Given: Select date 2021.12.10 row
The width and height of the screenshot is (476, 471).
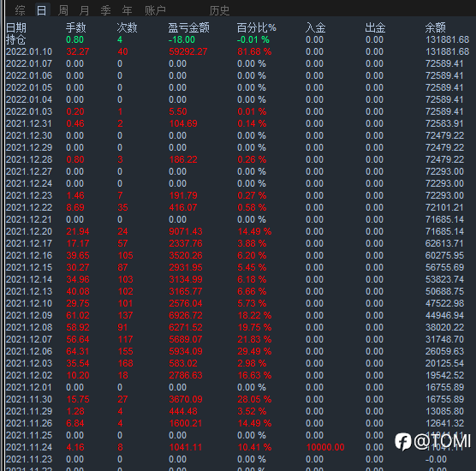Looking at the screenshot, I should tap(29, 304).
